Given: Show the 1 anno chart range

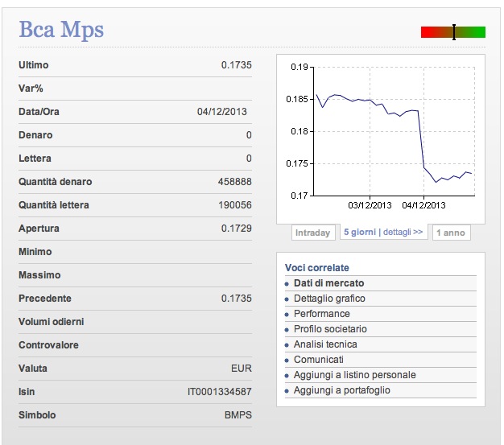Looking at the screenshot, I should click(449, 233).
